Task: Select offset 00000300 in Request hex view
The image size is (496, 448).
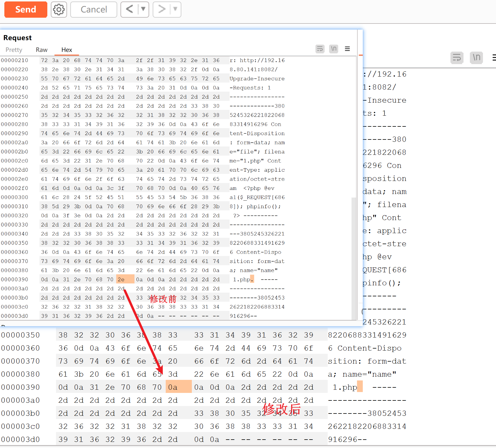Action: tap(15, 197)
